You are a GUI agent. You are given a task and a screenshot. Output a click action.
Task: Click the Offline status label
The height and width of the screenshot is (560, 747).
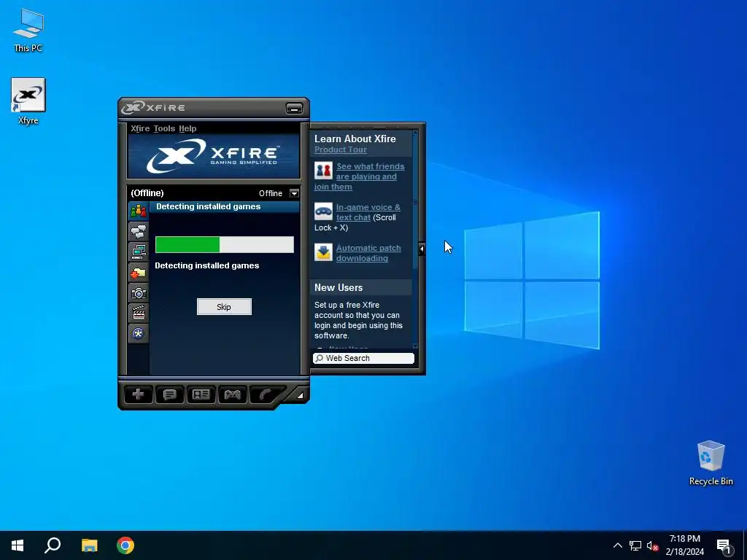pyautogui.click(x=271, y=193)
